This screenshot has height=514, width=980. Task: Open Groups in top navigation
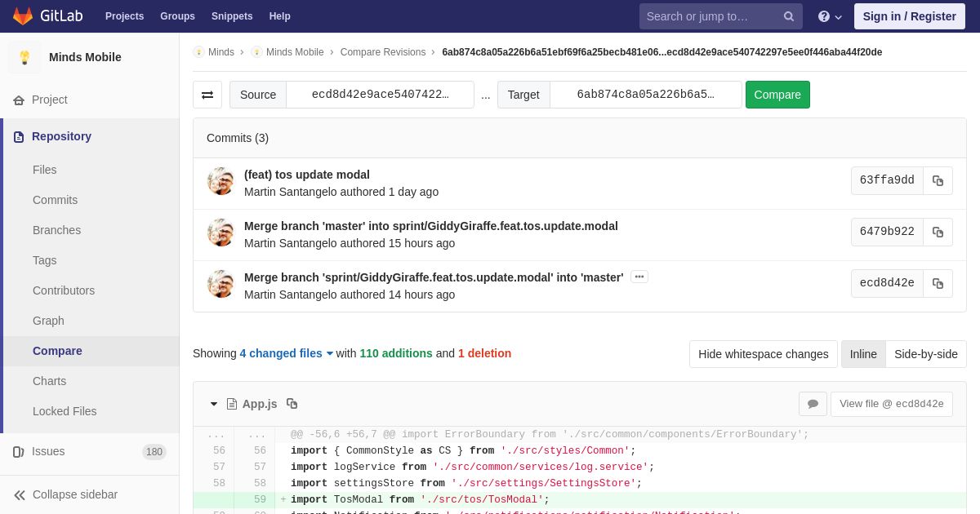177,16
